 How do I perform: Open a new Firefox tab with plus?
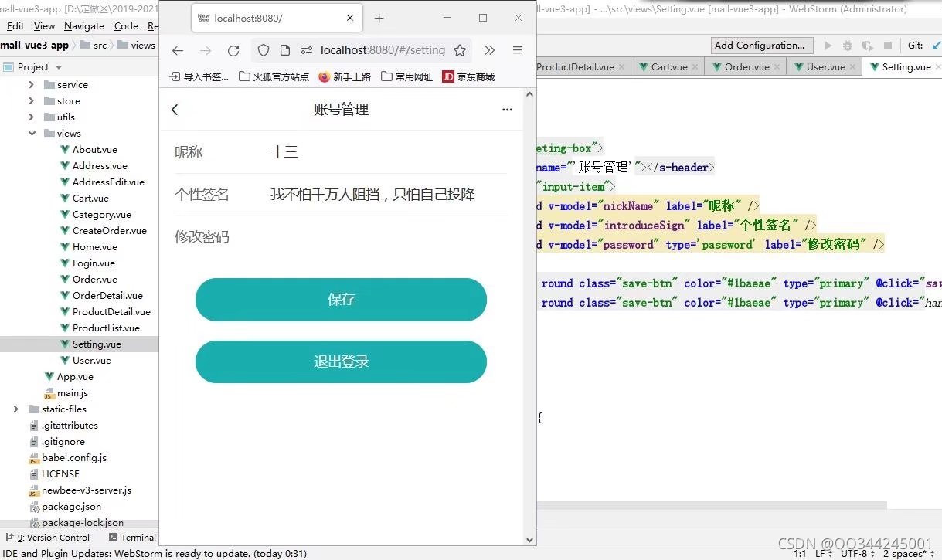(379, 18)
